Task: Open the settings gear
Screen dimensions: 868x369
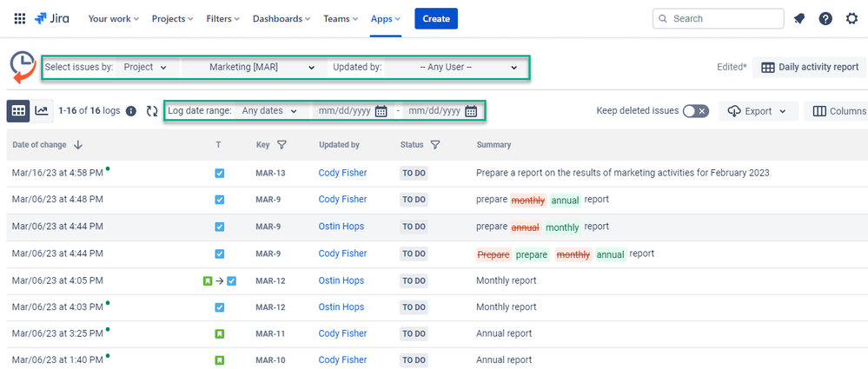Action: click(852, 19)
